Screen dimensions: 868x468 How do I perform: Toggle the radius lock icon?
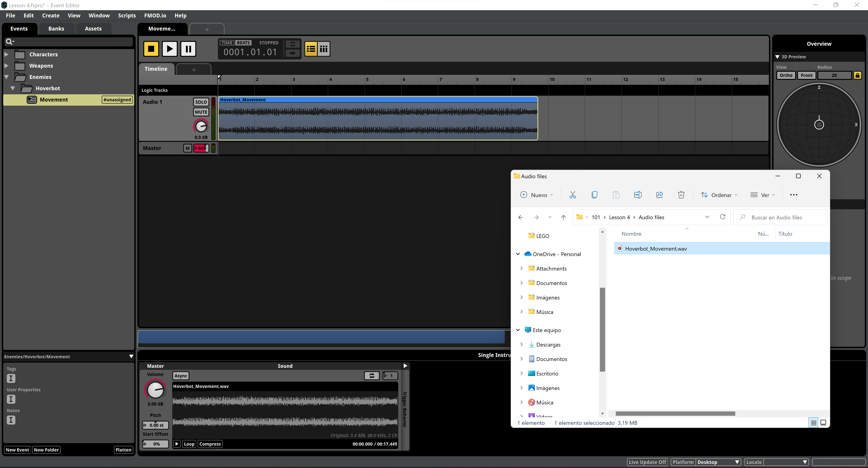click(858, 75)
